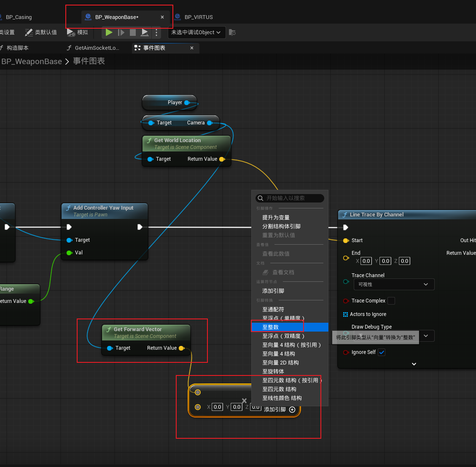
Task: Click the vector node Y value field
Action: tap(237, 407)
